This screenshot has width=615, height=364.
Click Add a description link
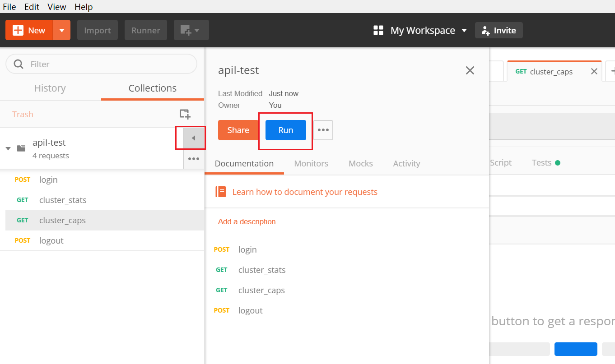[247, 221]
